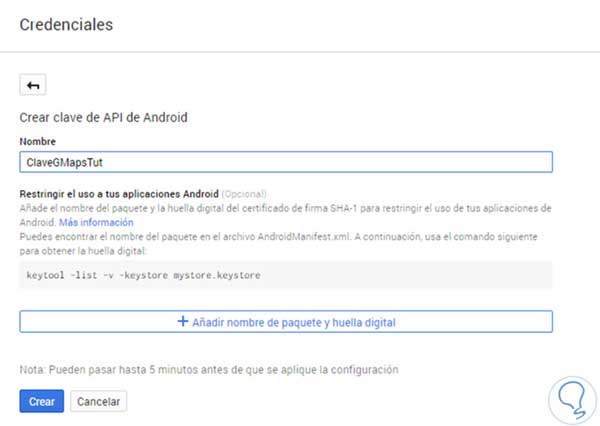Viewport: 600px width, 426px height.
Task: Click the keytool command code block
Action: tap(285, 275)
